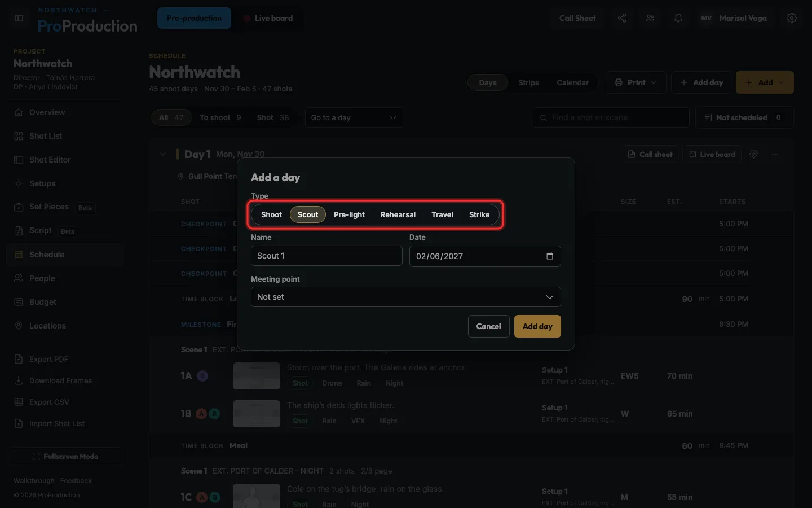Edit the Name field showing Scout 1
This screenshot has height=508, width=812.
[x=326, y=256]
